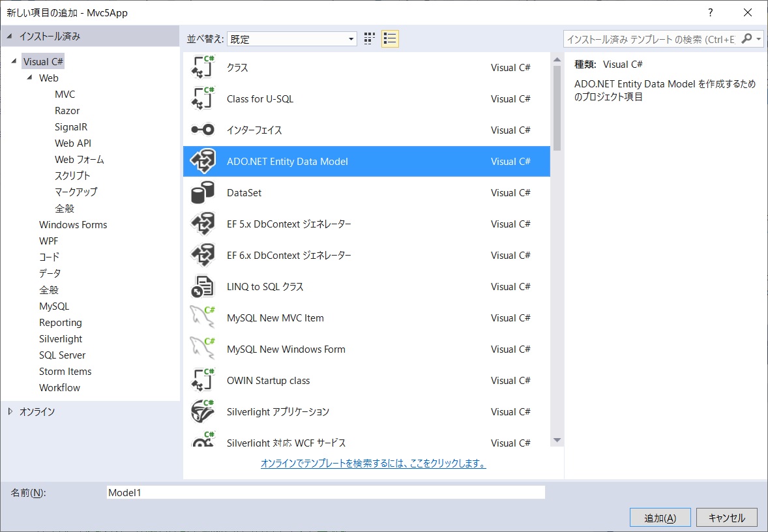Image resolution: width=768 pixels, height=532 pixels.
Task: Select the クラス template icon
Action: pyautogui.click(x=202, y=68)
